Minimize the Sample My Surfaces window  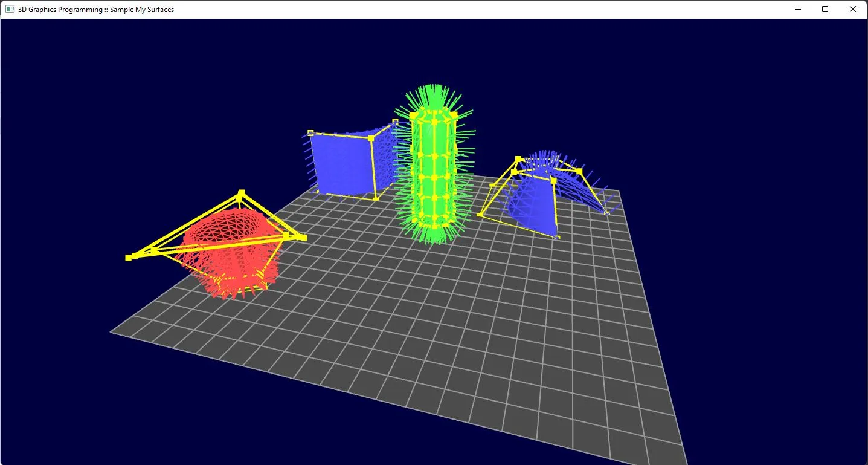point(798,9)
